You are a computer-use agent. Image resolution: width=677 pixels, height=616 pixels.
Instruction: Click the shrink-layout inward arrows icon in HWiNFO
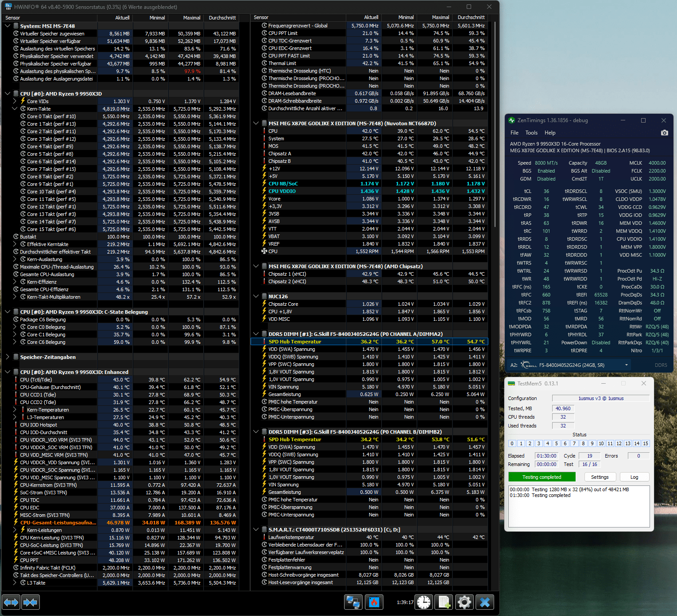coord(31,602)
